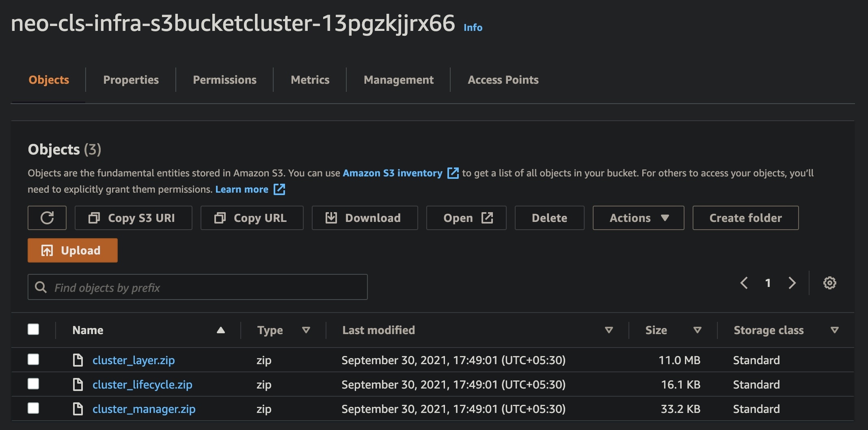Open the cluster_layer.zip object link
The height and width of the screenshot is (430, 868).
(134, 360)
